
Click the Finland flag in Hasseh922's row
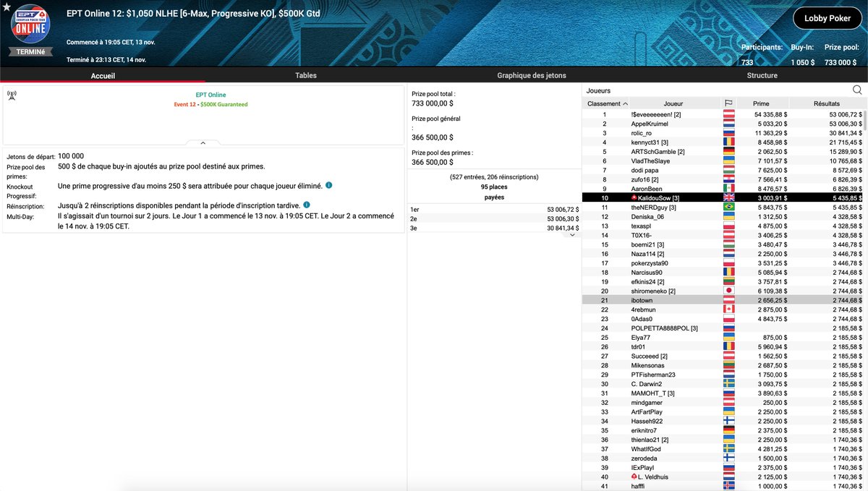(x=728, y=422)
